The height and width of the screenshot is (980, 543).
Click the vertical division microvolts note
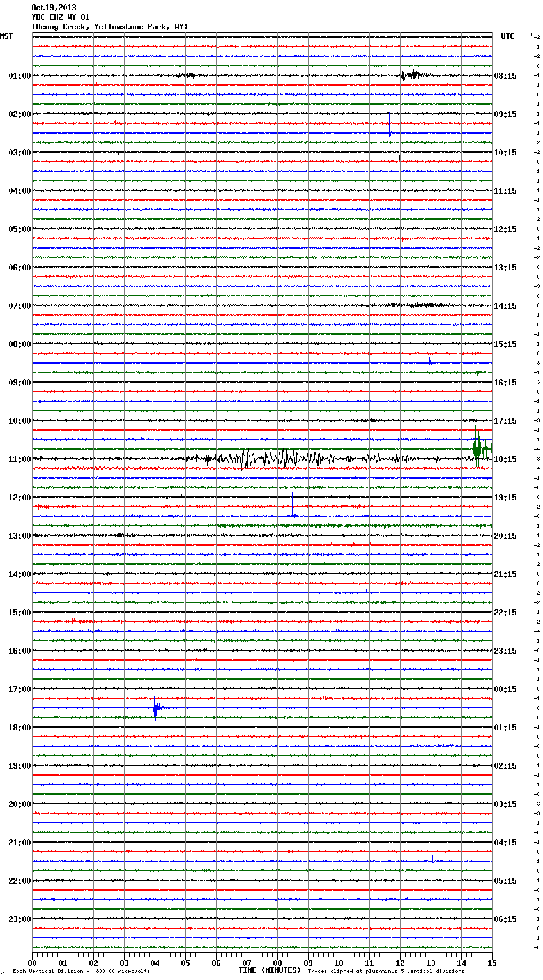[x=81, y=971]
